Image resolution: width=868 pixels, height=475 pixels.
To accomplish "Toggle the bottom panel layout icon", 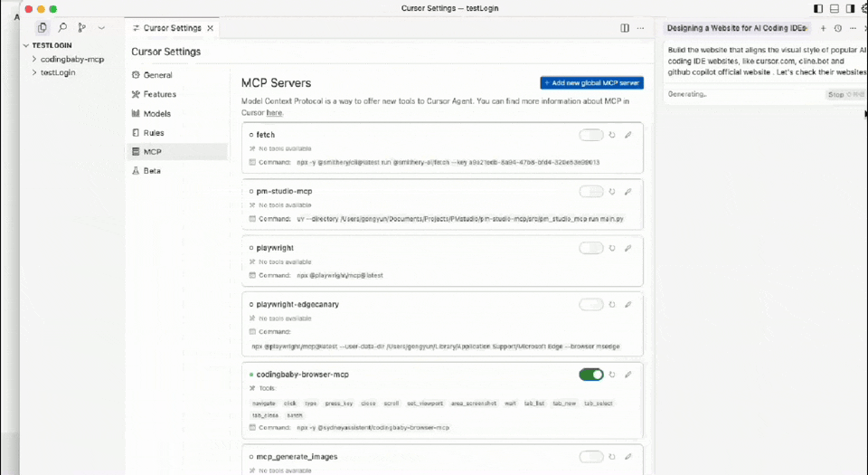I will [x=835, y=8].
